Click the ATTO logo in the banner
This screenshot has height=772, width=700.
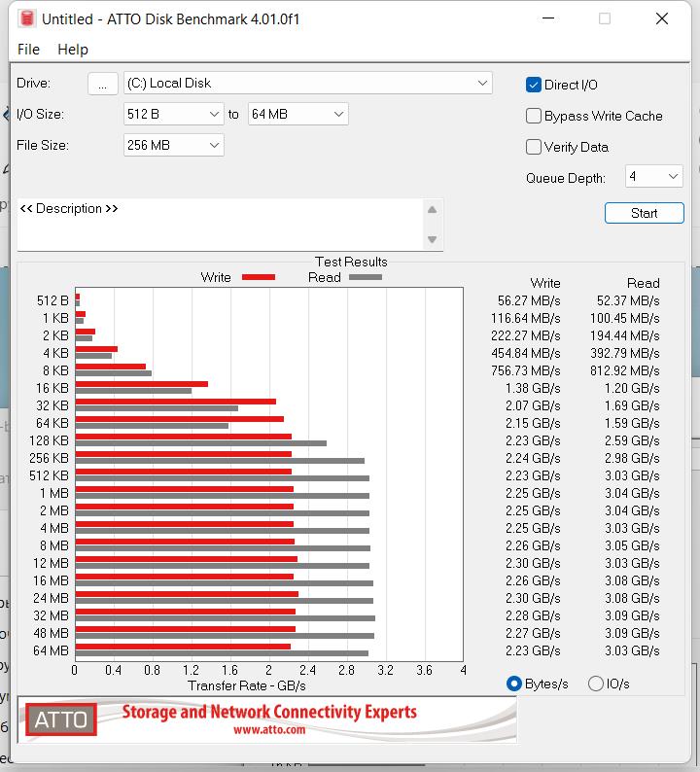coord(61,719)
